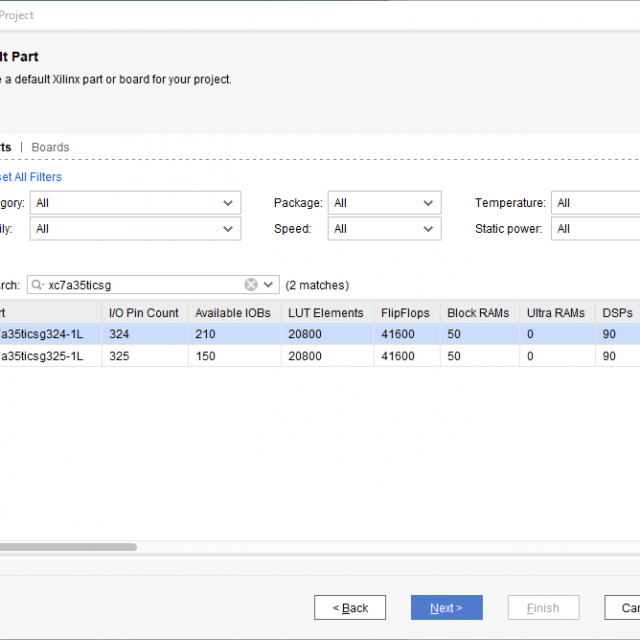Screen dimensions: 640x640
Task: Click the horizontal scrollbar under the table
Action: pos(68,547)
